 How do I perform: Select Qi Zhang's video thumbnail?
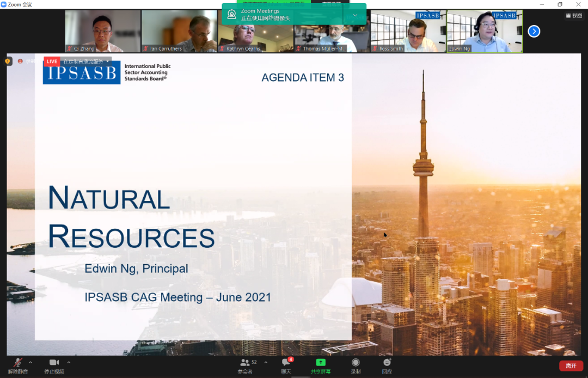[103, 31]
